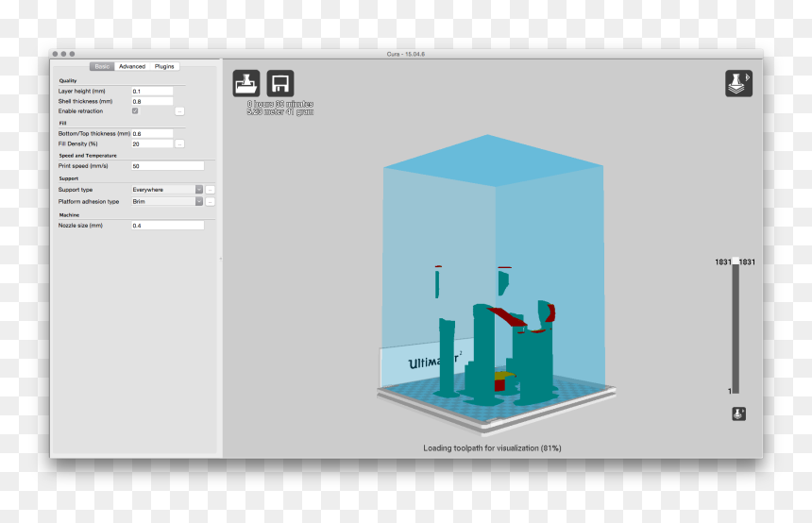Click the Layer height input field
This screenshot has width=812, height=523.
pos(152,92)
